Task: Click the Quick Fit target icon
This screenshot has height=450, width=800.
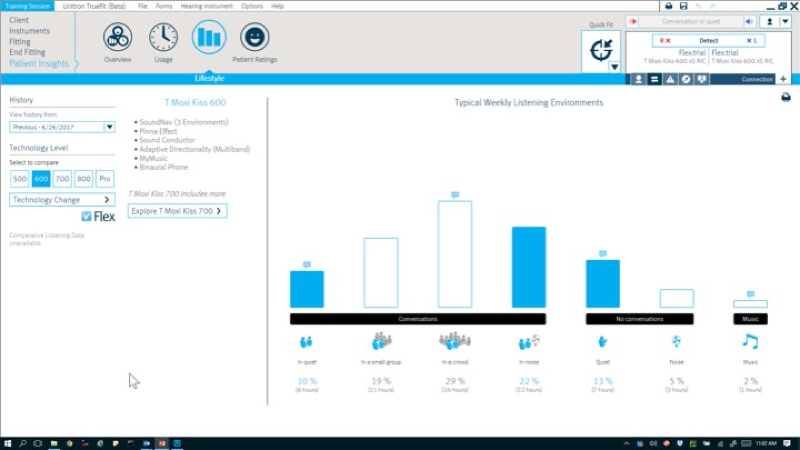Action: [601, 49]
